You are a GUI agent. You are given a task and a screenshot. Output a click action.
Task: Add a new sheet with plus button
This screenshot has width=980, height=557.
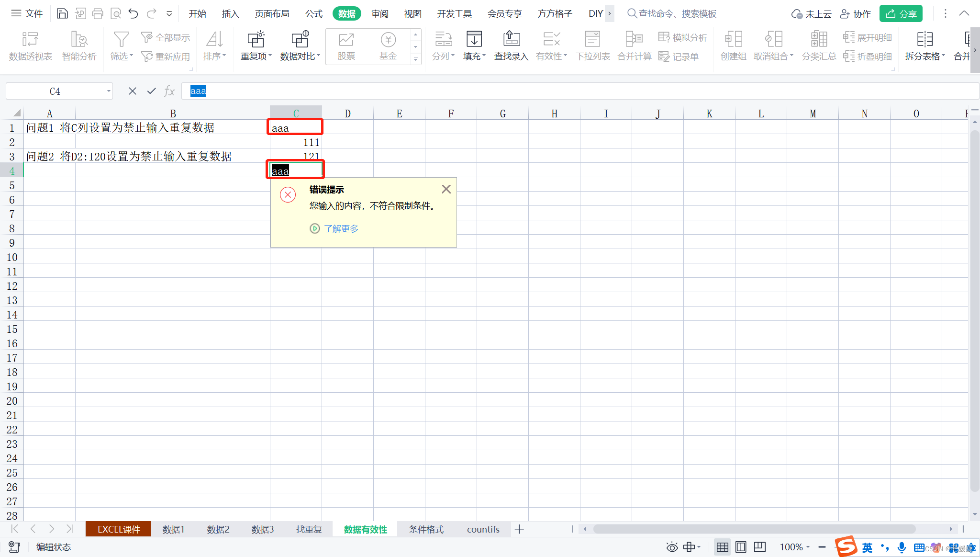click(519, 529)
